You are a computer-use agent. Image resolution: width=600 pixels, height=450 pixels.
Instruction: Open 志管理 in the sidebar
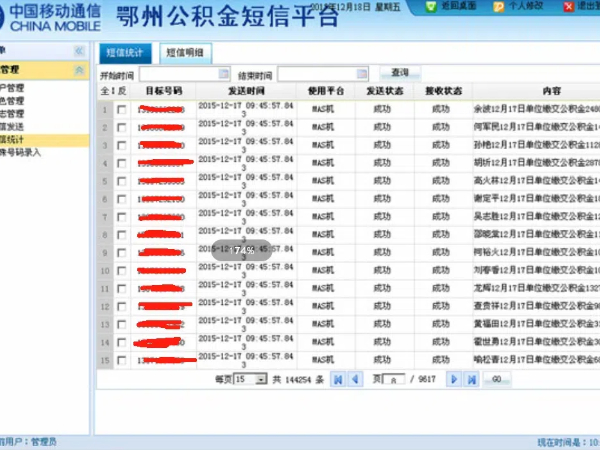pos(12,114)
